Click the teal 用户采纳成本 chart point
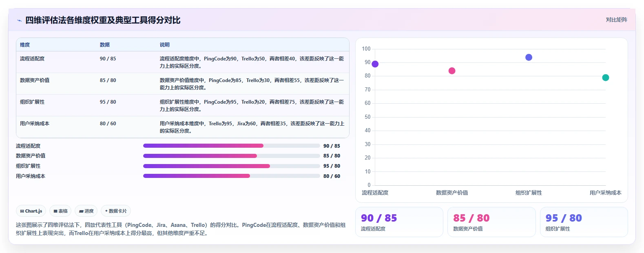Image resolution: width=644 pixels, height=253 pixels. [x=606, y=78]
